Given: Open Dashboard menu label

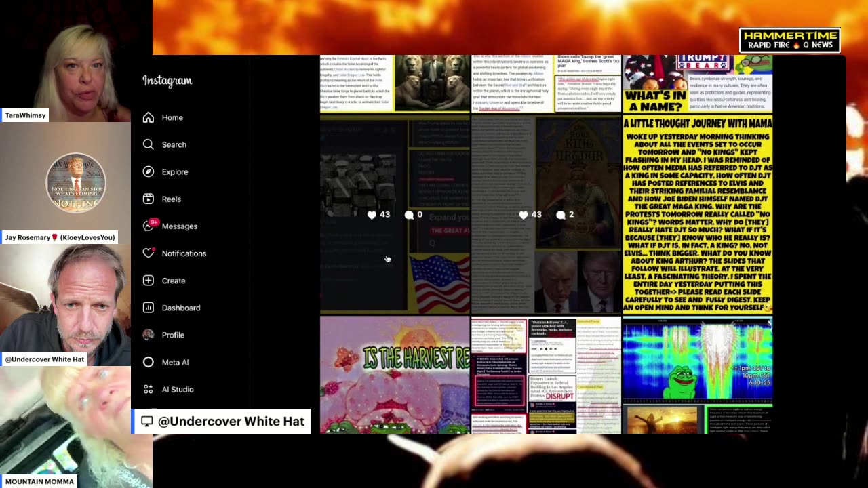Looking at the screenshot, I should (181, 308).
